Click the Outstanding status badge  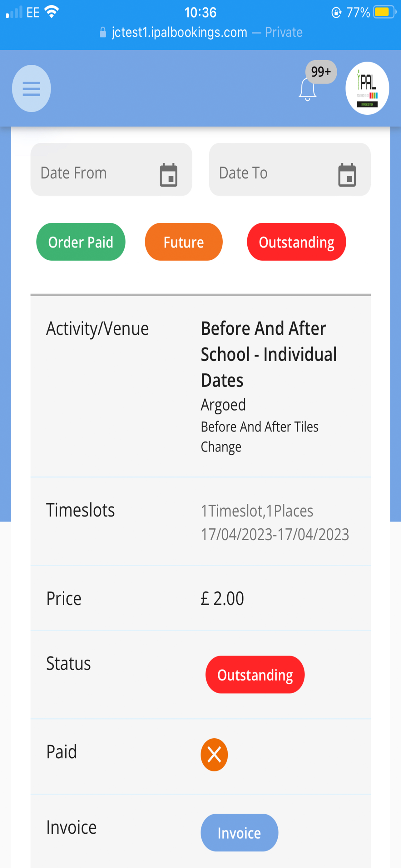[x=255, y=675]
